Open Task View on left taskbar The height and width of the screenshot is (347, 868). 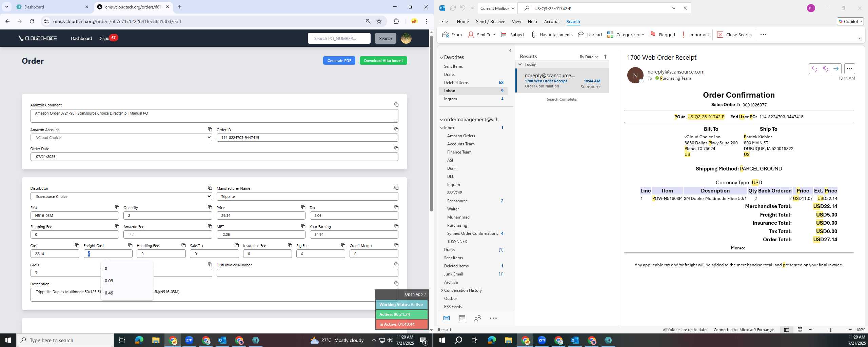[x=122, y=340]
